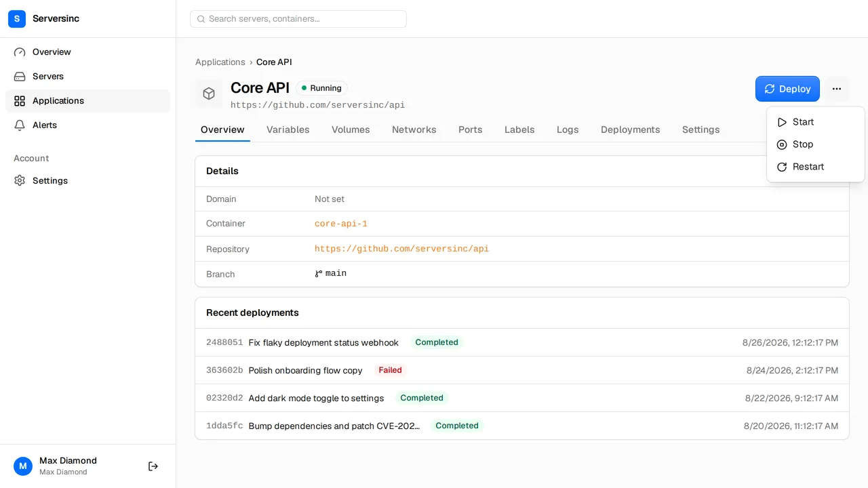Click Completed badge on dark mode row
This screenshot has width=868, height=488.
[422, 399]
